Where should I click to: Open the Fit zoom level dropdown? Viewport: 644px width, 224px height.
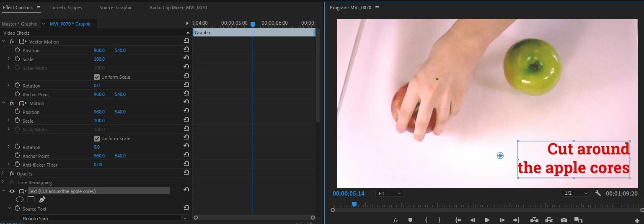pos(389,193)
